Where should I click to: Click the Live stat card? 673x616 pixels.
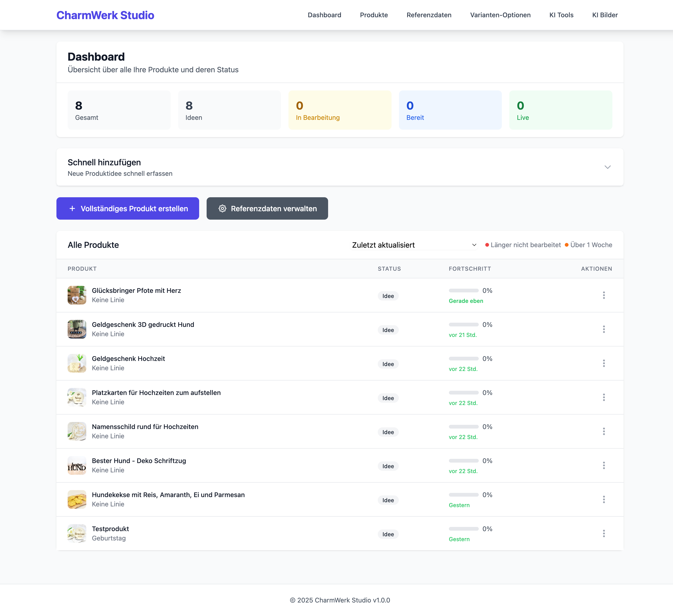(x=561, y=110)
